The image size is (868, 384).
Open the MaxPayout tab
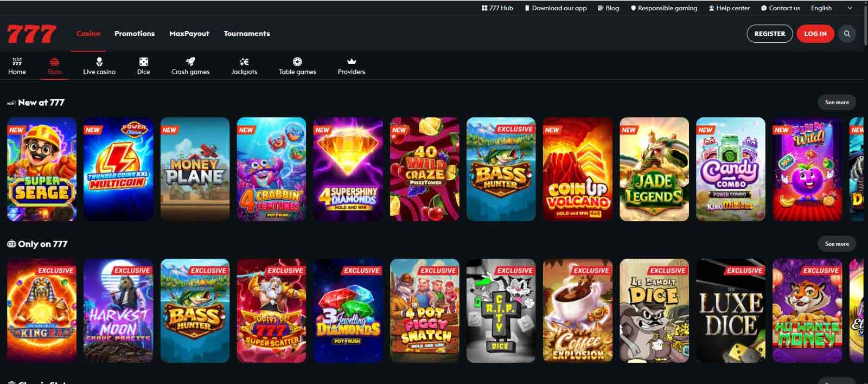click(189, 34)
